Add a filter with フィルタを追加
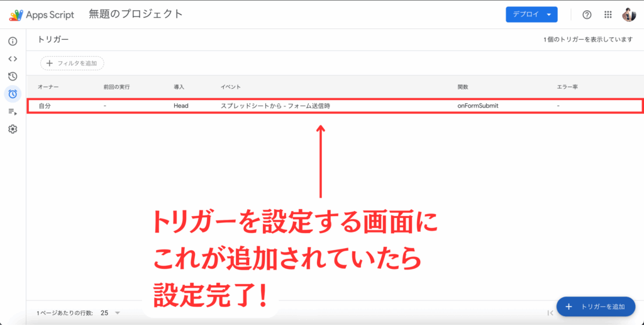The height and width of the screenshot is (325, 644). coord(72,64)
